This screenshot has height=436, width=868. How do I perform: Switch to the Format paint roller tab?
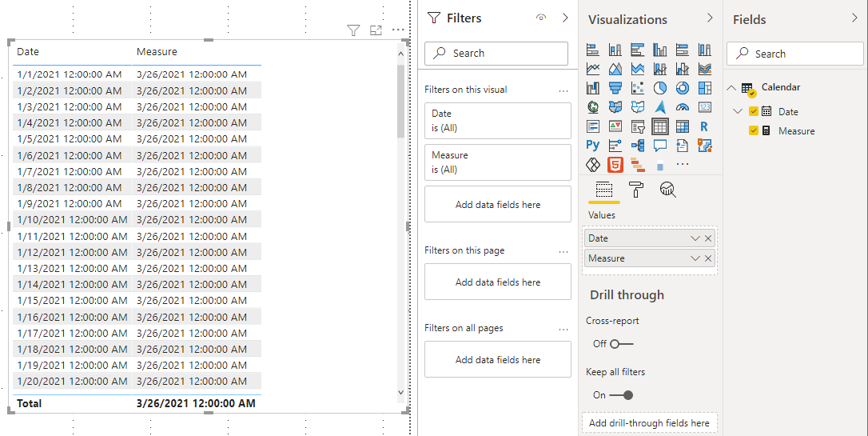[x=636, y=190]
